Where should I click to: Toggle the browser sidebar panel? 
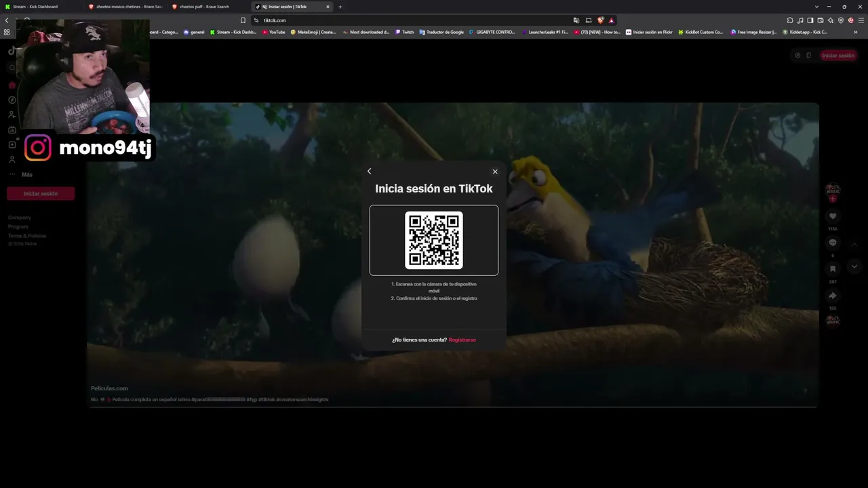(x=810, y=20)
